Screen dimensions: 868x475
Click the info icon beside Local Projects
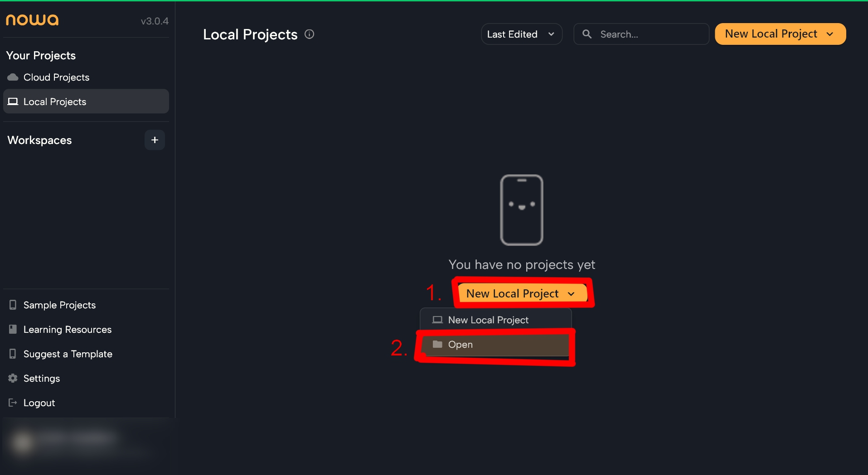click(309, 34)
